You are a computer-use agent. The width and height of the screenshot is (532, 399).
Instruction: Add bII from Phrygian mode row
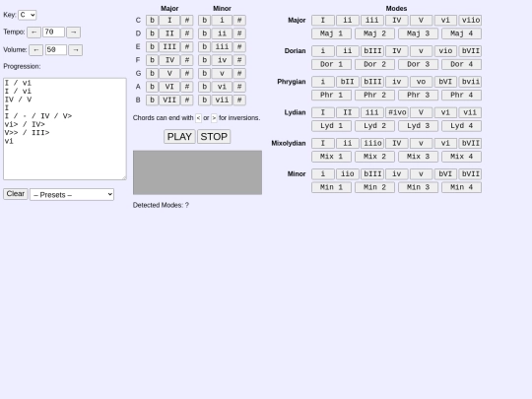348,82
